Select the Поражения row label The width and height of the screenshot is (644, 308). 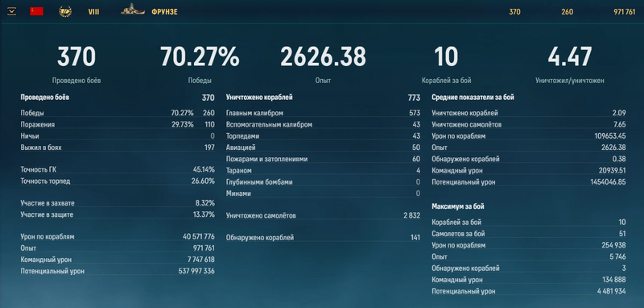(x=37, y=125)
